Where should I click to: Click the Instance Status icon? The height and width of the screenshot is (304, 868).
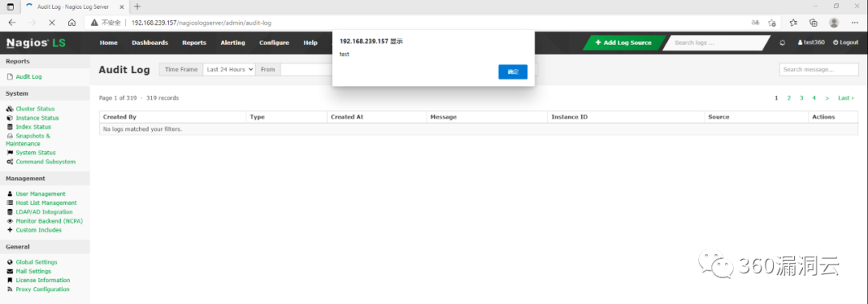coord(10,118)
